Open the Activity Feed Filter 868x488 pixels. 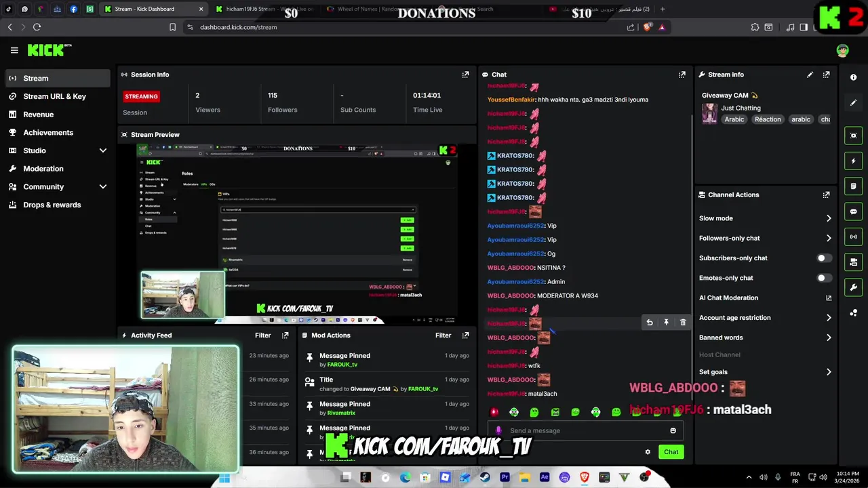[262, 335]
